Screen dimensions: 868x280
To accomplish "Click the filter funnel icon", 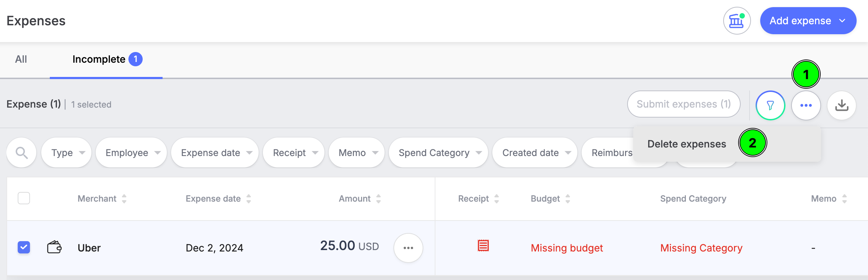I will tap(770, 105).
